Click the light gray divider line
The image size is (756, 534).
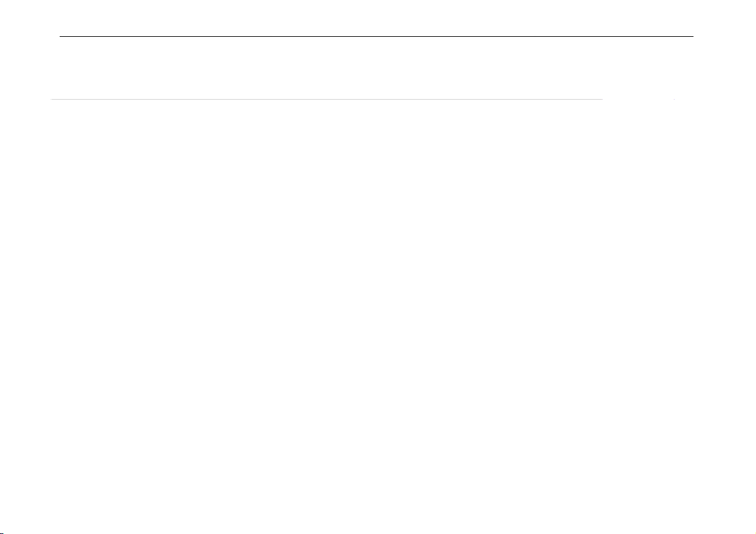pyautogui.click(x=327, y=100)
